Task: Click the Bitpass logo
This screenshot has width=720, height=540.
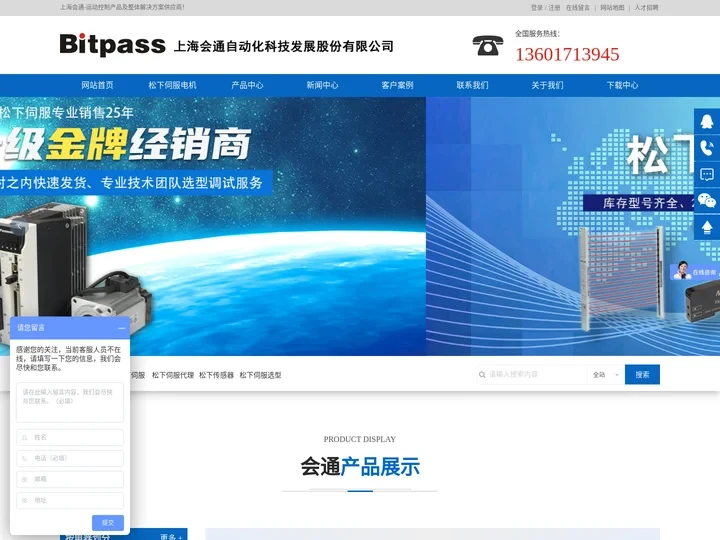Action: tap(112, 45)
